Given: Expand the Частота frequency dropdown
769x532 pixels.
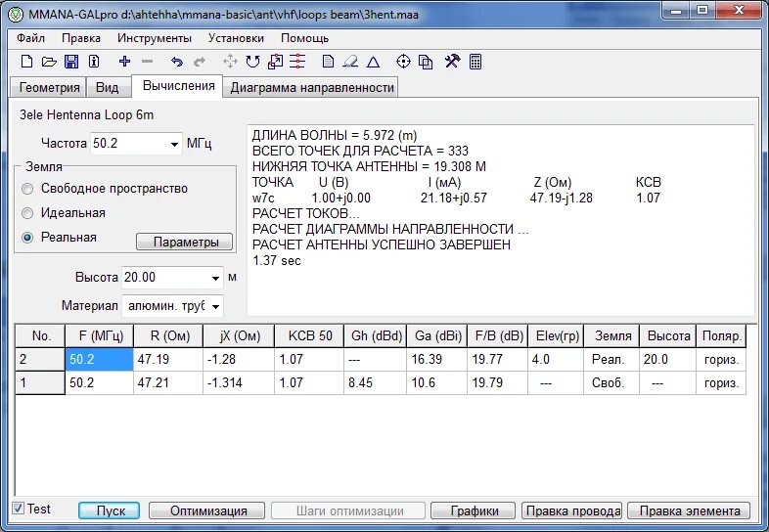Looking at the screenshot, I should pyautogui.click(x=174, y=144).
